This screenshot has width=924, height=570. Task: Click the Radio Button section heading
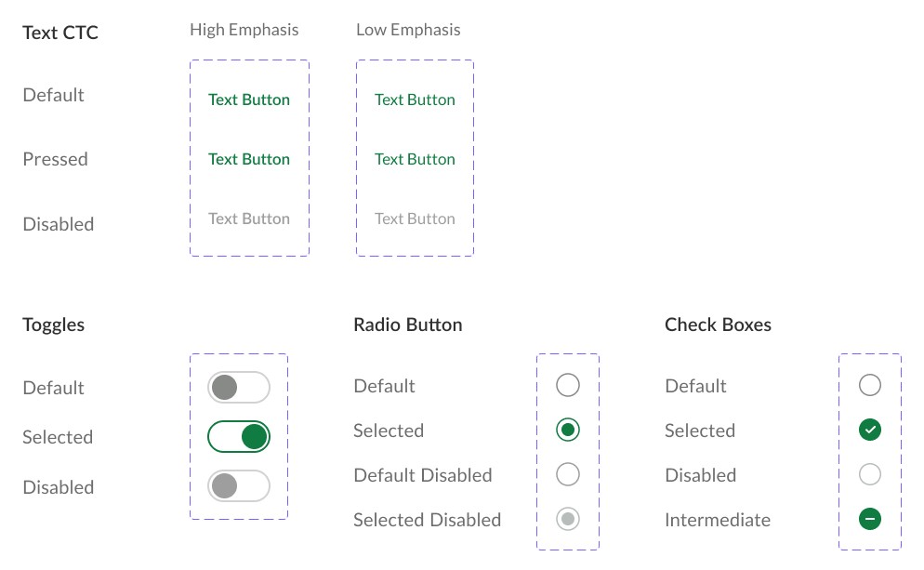(x=408, y=325)
